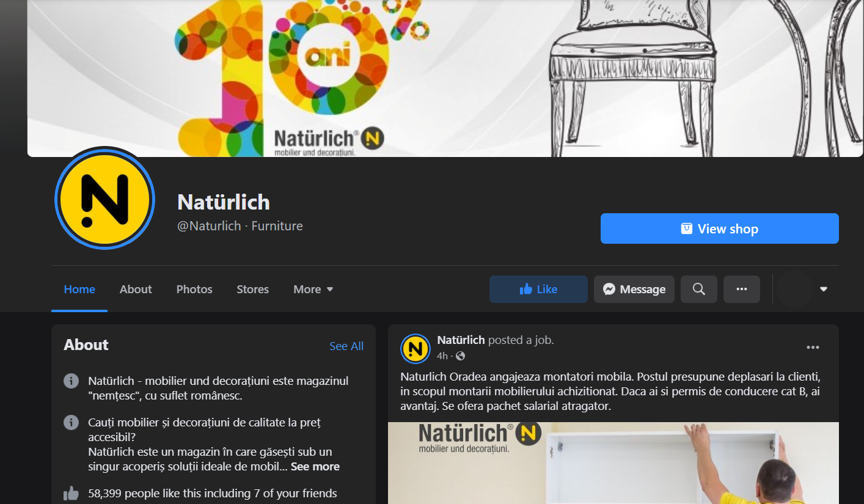
Task: Open Natürlich author name in post
Action: [461, 340]
